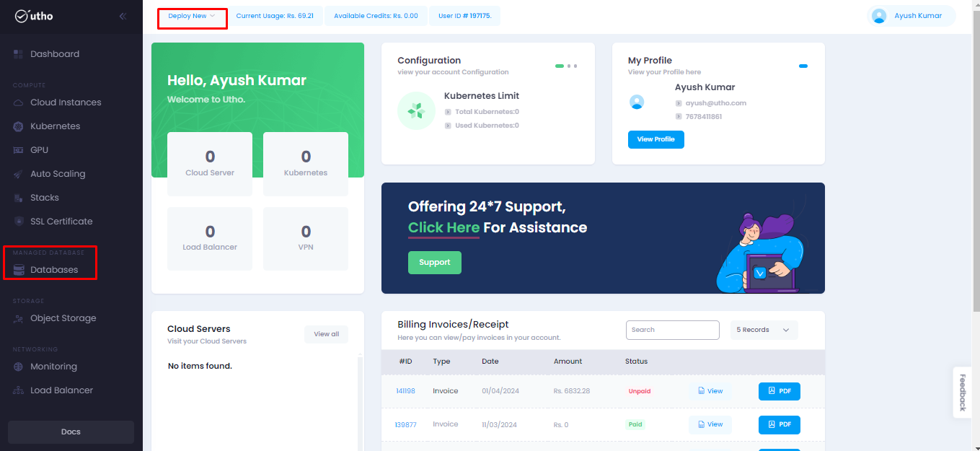Click the user avatar beside Ayush Kumar in header

(x=878, y=16)
